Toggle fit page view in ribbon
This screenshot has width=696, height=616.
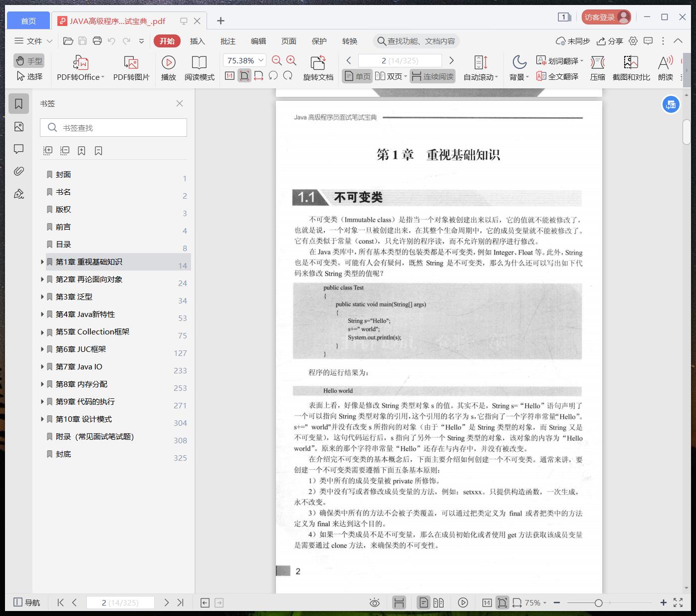pos(244,76)
